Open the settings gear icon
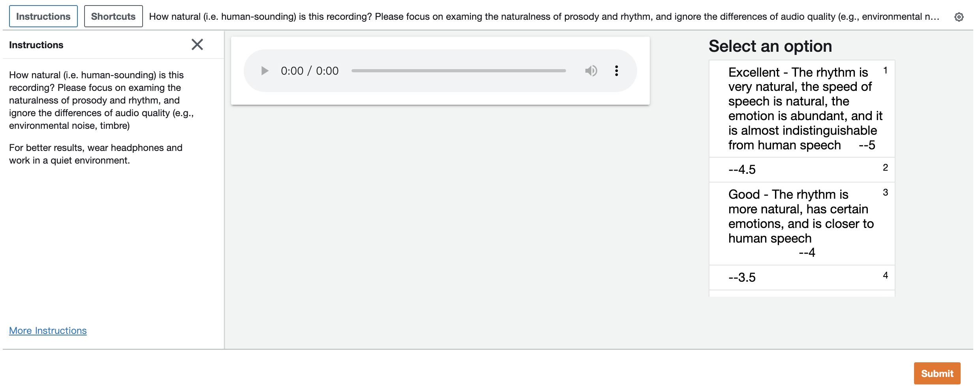 point(959,17)
